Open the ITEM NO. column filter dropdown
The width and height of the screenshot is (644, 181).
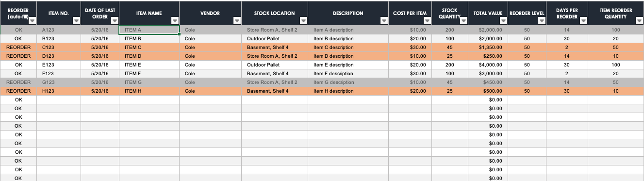[x=77, y=21]
